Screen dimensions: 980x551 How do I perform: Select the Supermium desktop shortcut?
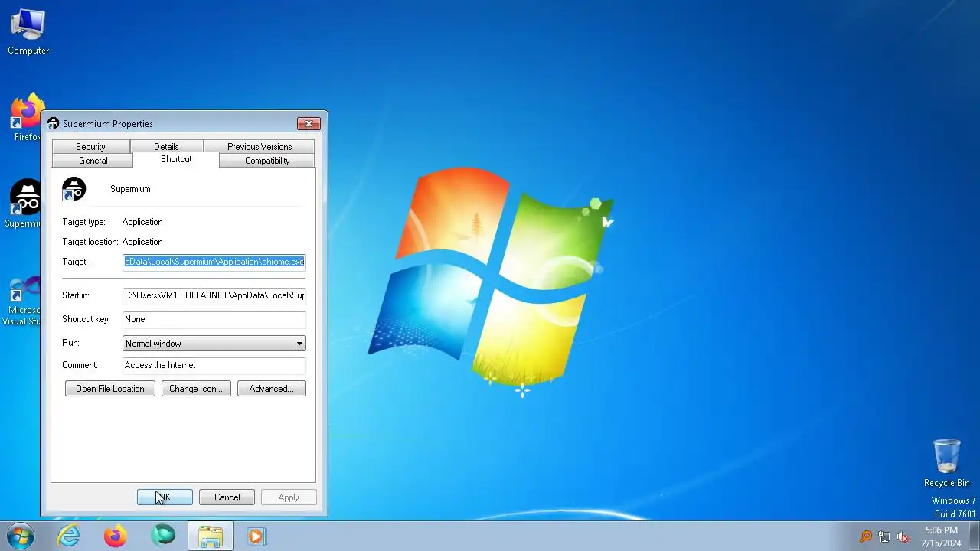pyautogui.click(x=25, y=204)
